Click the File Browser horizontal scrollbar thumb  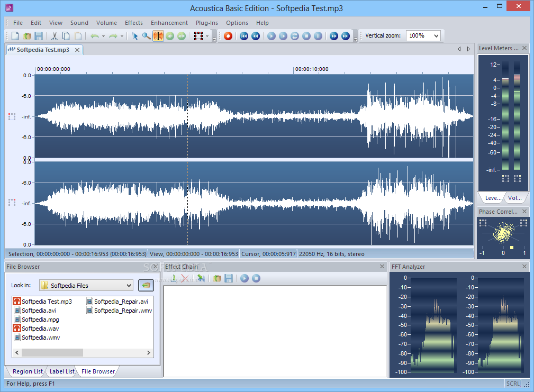52,352
